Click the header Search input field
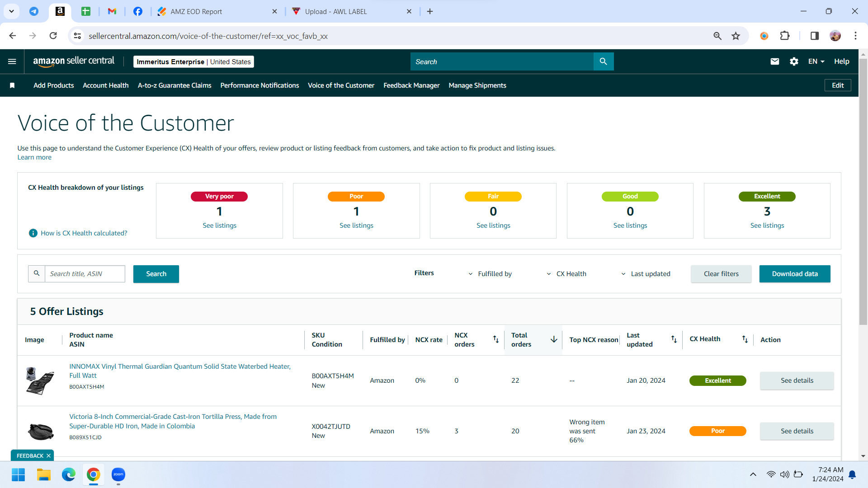This screenshot has width=868, height=488. coord(502,61)
